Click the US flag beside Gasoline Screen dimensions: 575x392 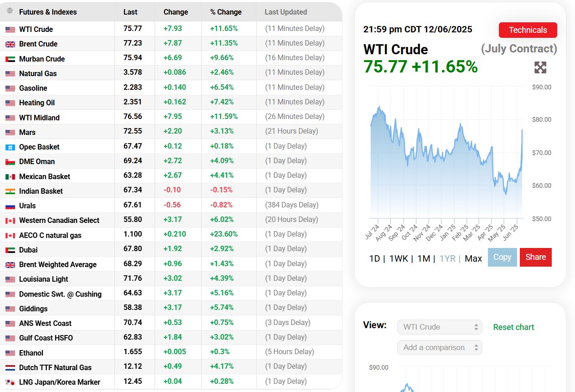point(10,88)
